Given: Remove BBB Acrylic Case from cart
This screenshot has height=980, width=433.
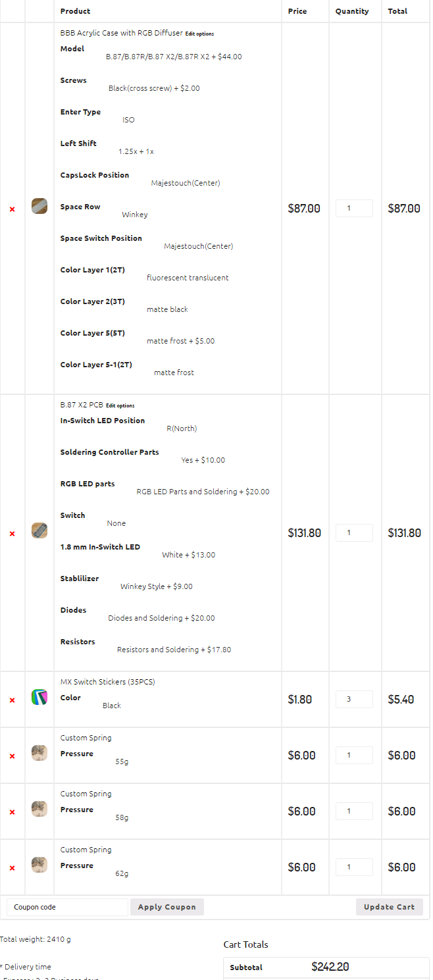Looking at the screenshot, I should pos(12,209).
